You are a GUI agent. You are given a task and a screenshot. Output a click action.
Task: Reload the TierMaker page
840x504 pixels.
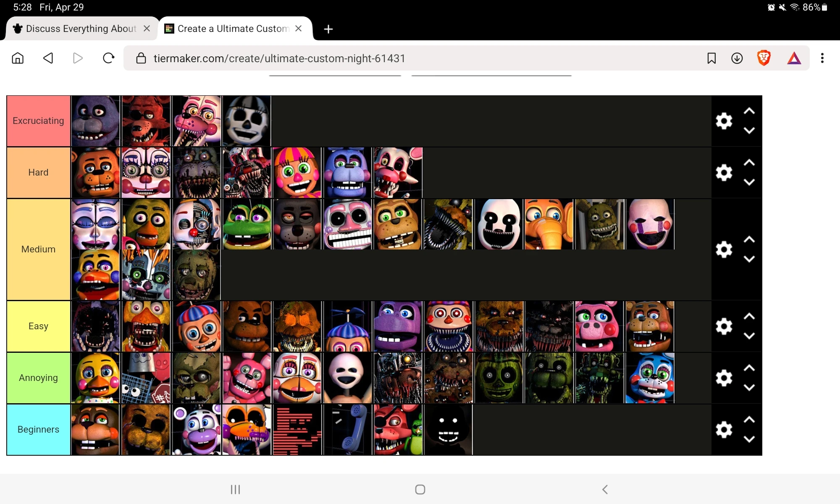click(108, 58)
